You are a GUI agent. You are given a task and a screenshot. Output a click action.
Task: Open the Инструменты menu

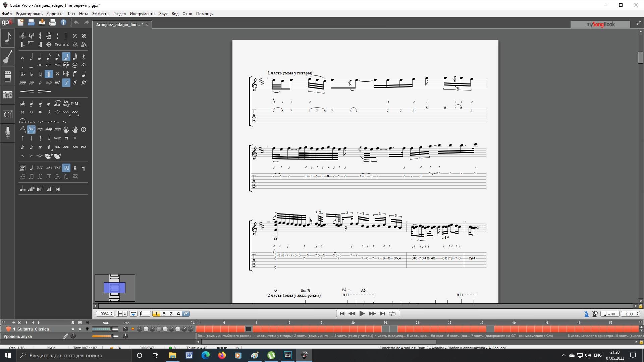[x=142, y=14]
